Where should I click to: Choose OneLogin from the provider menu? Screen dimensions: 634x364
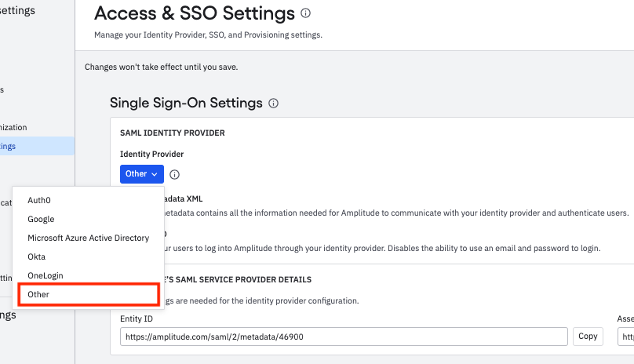coord(46,275)
